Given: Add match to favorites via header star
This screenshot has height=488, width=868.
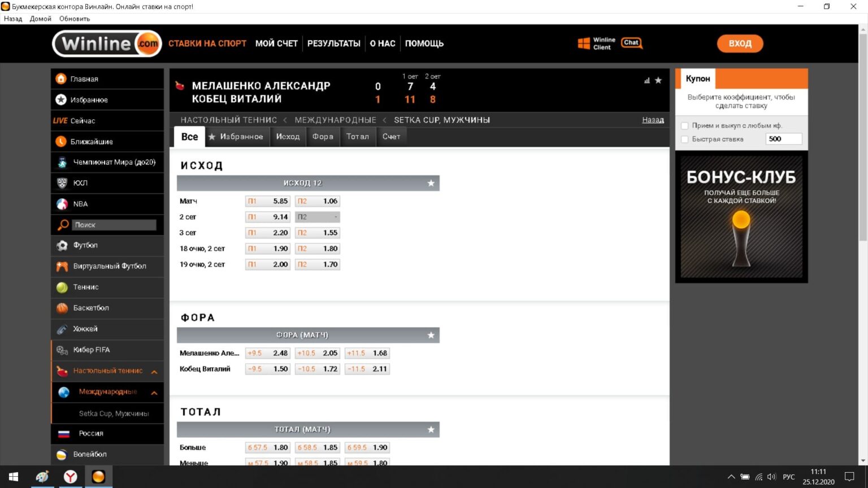Looking at the screenshot, I should [x=658, y=81].
